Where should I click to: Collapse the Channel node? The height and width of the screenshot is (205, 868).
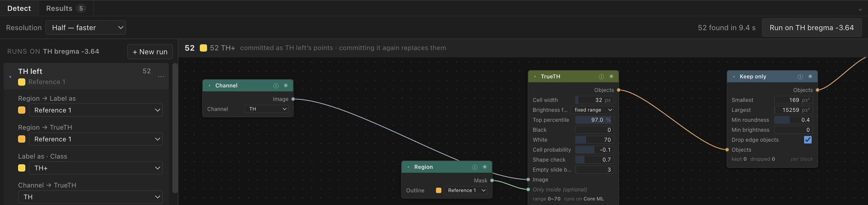pyautogui.click(x=209, y=86)
